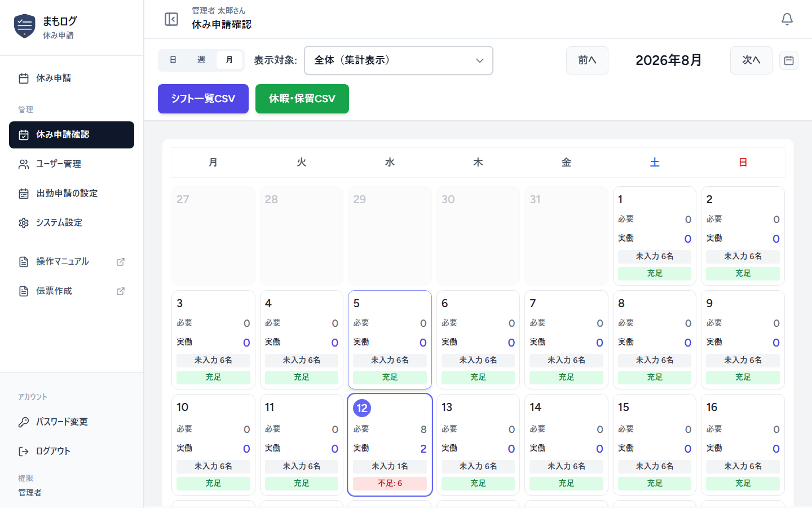
Task: Open the August 5 day cell
Action: (x=390, y=340)
